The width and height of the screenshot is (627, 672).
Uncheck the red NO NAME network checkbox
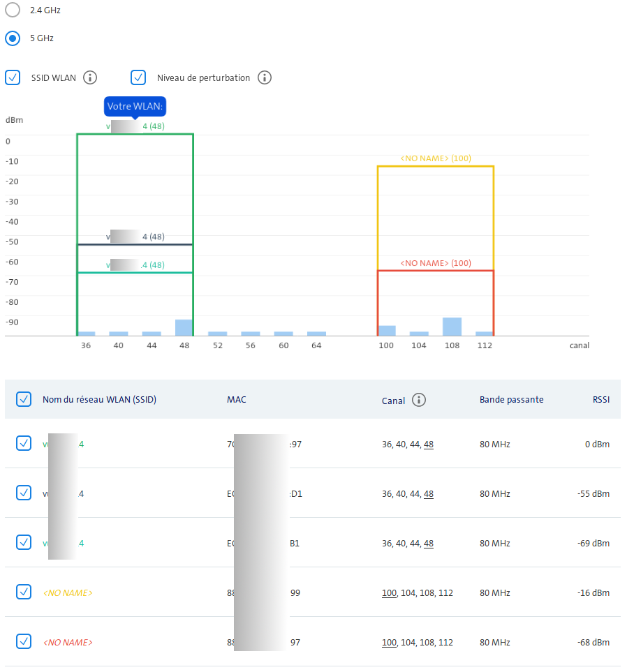click(24, 641)
